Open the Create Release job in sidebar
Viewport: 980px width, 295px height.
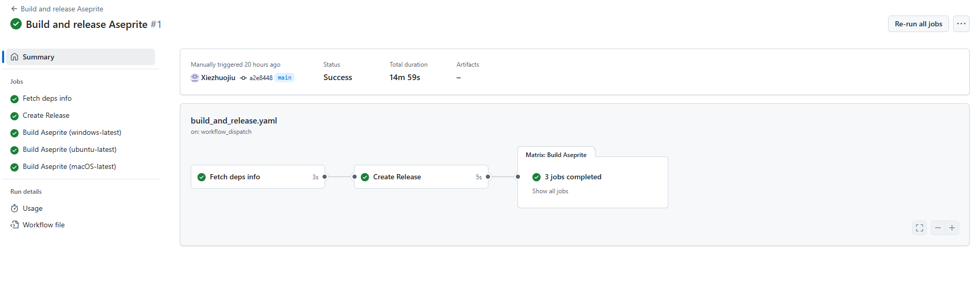(46, 115)
